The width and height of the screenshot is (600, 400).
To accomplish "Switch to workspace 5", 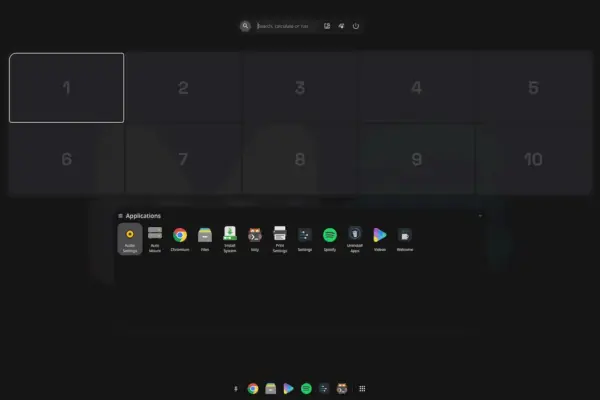I will (x=533, y=88).
